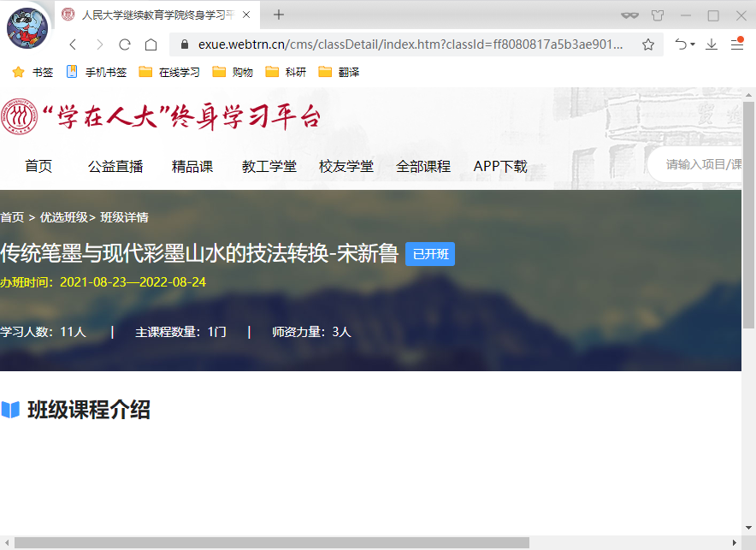Reload the page with refresh icon
The width and height of the screenshot is (756, 550).
pos(125,44)
